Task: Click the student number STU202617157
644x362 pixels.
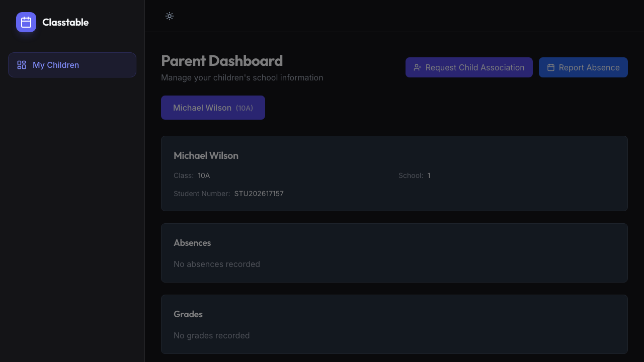Action: tap(259, 194)
